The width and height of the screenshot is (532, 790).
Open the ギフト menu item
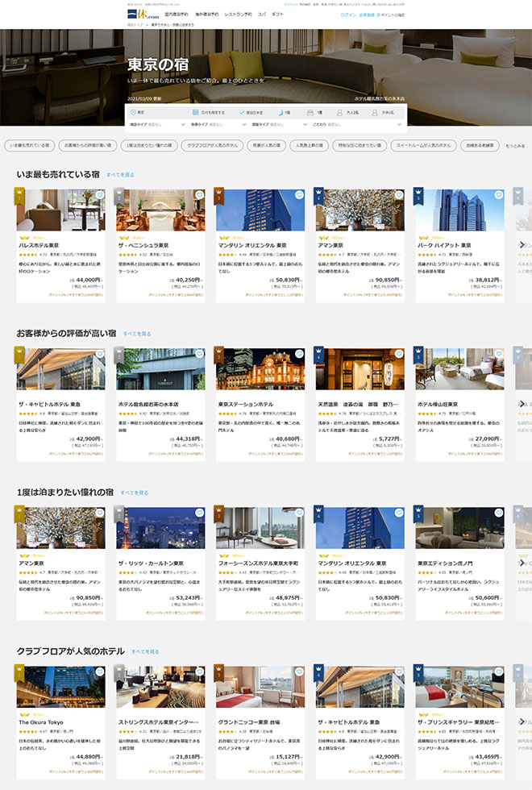click(x=277, y=15)
